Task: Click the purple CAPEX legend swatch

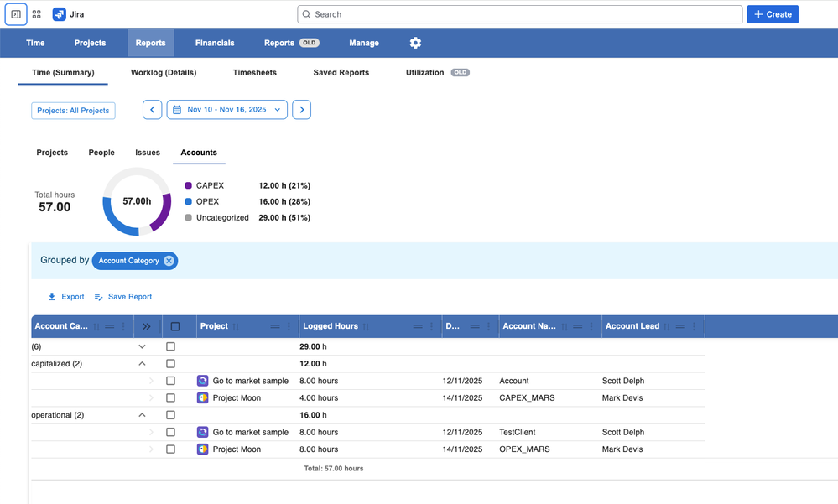Action: [189, 185]
